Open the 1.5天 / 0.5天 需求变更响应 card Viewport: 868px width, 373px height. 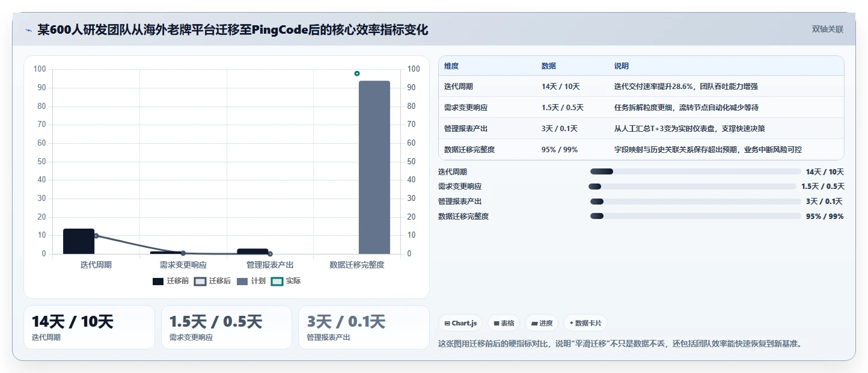click(227, 327)
